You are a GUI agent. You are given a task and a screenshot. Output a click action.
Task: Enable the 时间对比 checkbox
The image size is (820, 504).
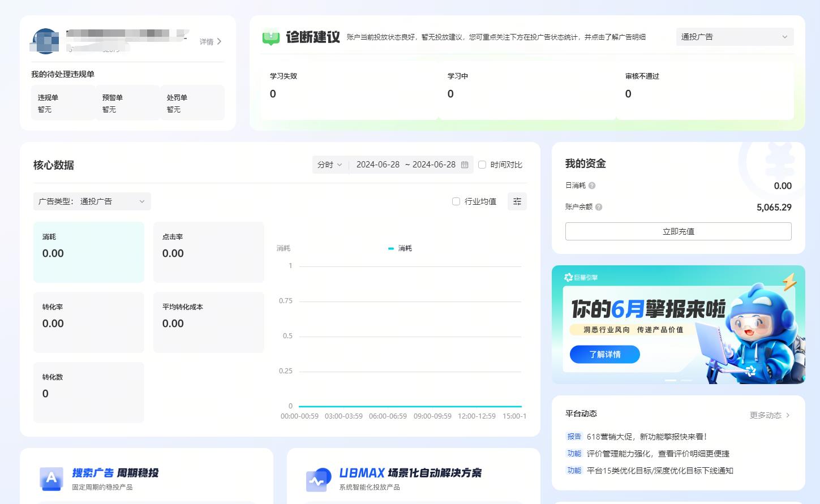[482, 165]
